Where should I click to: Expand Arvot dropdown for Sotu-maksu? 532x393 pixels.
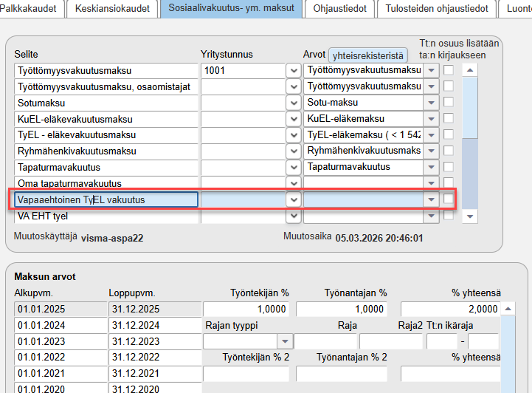coord(431,103)
